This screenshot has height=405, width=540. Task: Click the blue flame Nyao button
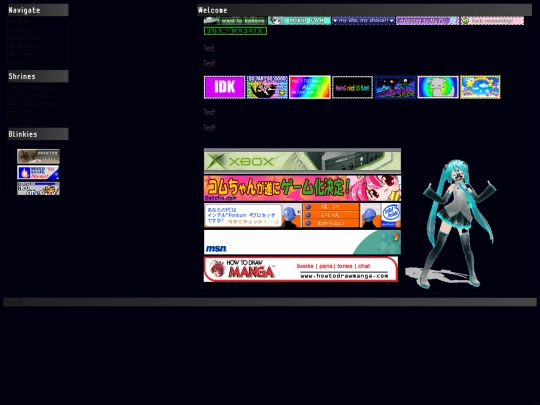pos(38,173)
